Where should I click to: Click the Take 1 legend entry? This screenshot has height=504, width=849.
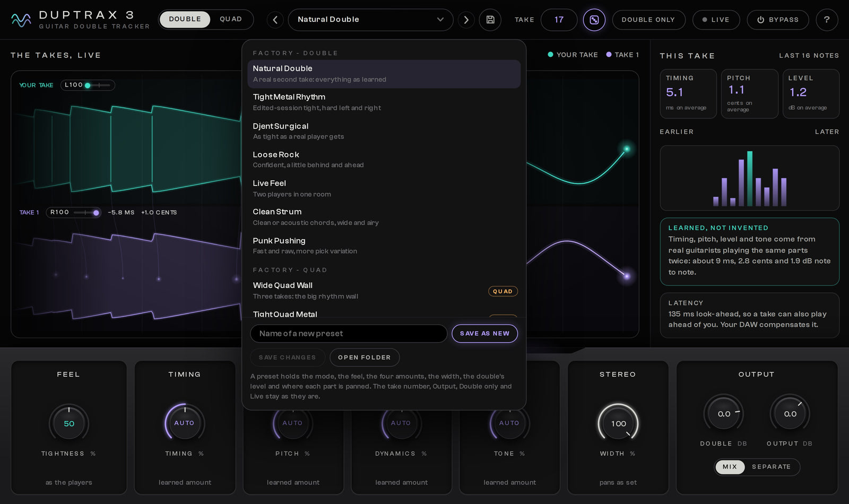coord(622,55)
